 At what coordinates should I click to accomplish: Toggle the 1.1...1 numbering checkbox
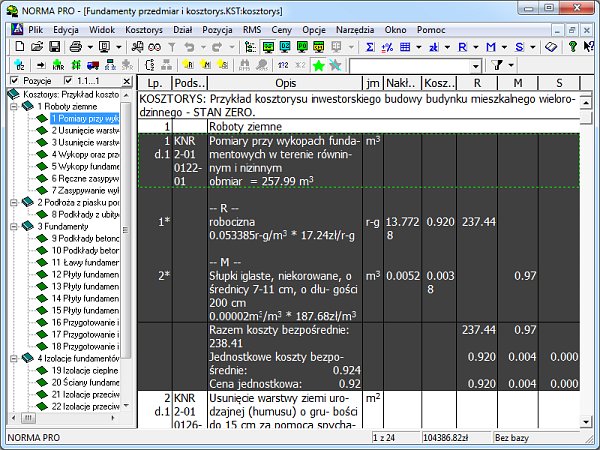click(68, 81)
